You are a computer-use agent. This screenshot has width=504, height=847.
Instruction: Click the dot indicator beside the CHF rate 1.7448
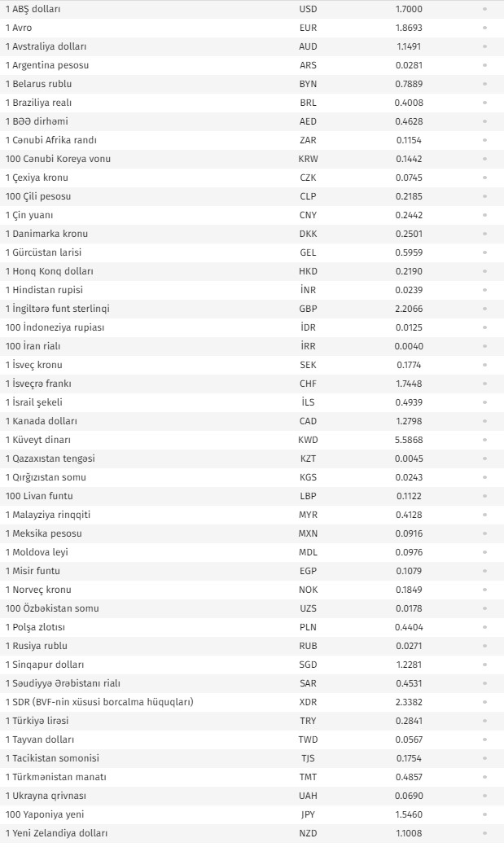484,384
